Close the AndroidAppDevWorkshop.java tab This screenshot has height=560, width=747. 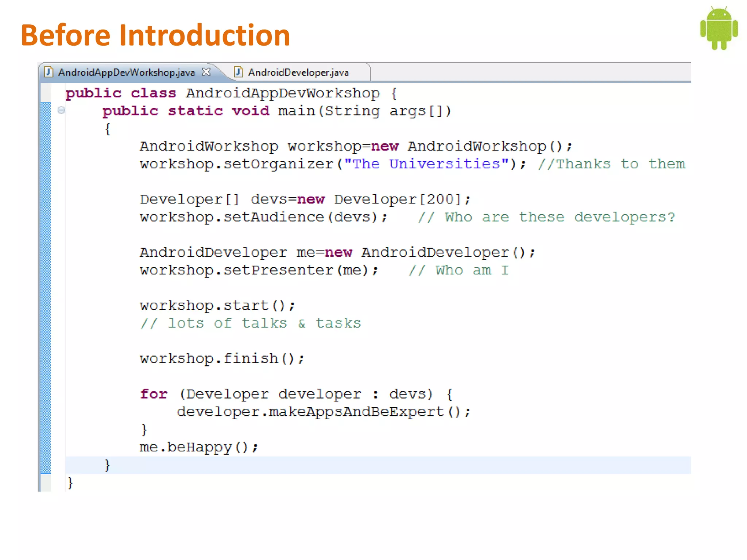[x=206, y=72]
